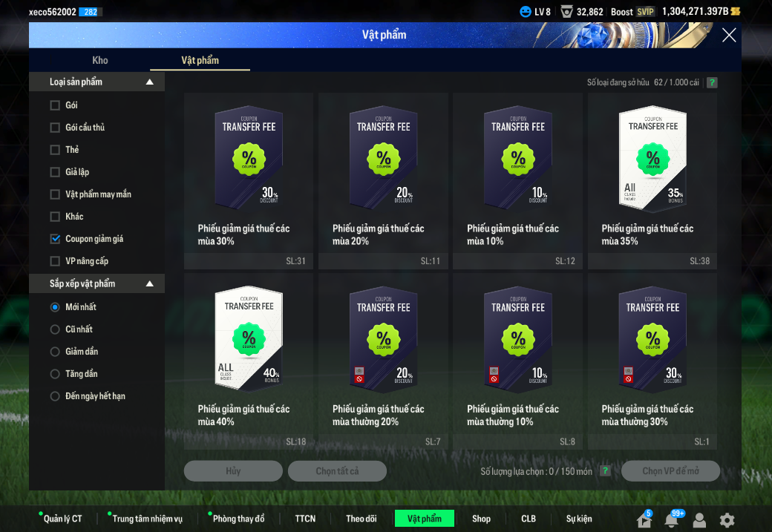Enable the Gói cầu thủ checkbox

tap(55, 128)
